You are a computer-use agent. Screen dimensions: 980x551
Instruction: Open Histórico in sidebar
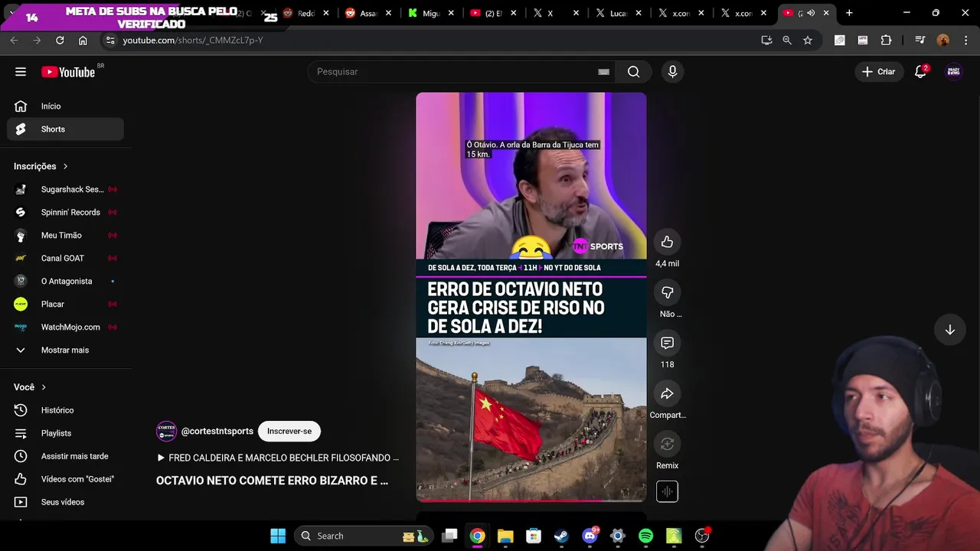65,410
